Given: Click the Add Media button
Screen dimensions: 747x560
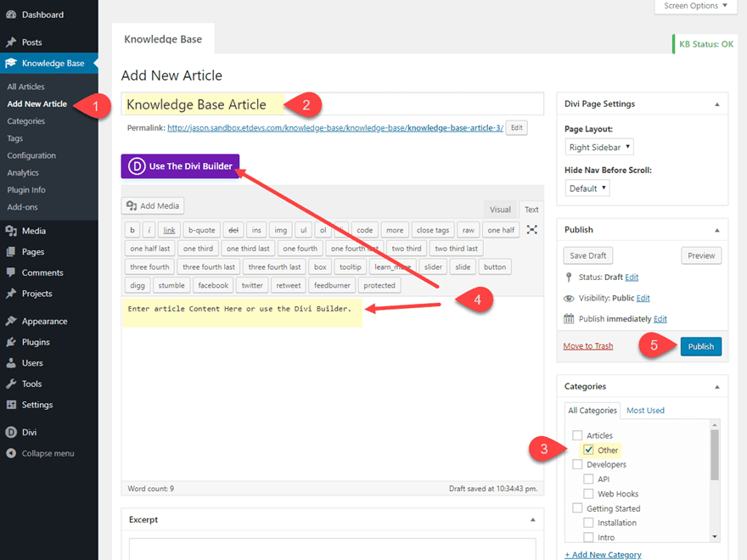Looking at the screenshot, I should point(152,205).
